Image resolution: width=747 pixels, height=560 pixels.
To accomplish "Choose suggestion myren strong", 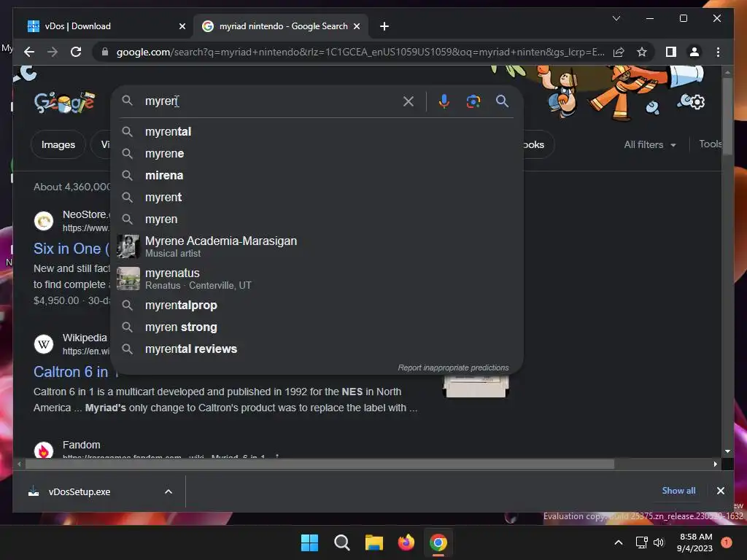I will pyautogui.click(x=317, y=327).
